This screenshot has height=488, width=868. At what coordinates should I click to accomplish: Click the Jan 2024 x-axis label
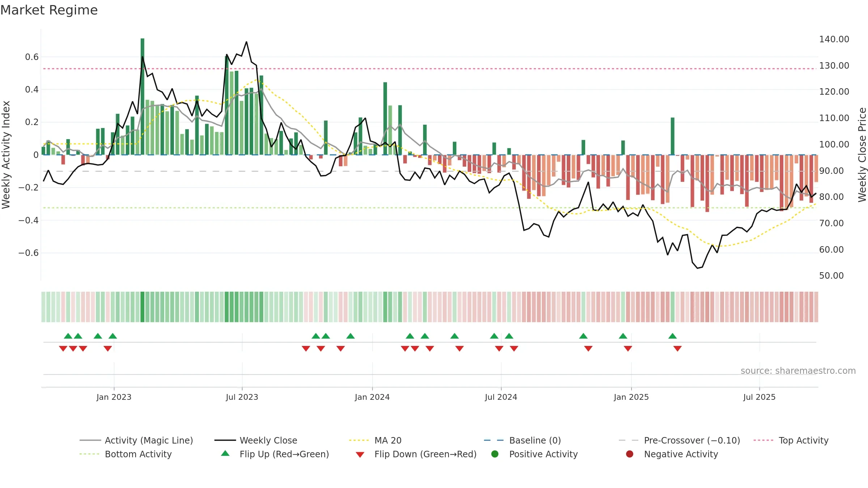[372, 397]
